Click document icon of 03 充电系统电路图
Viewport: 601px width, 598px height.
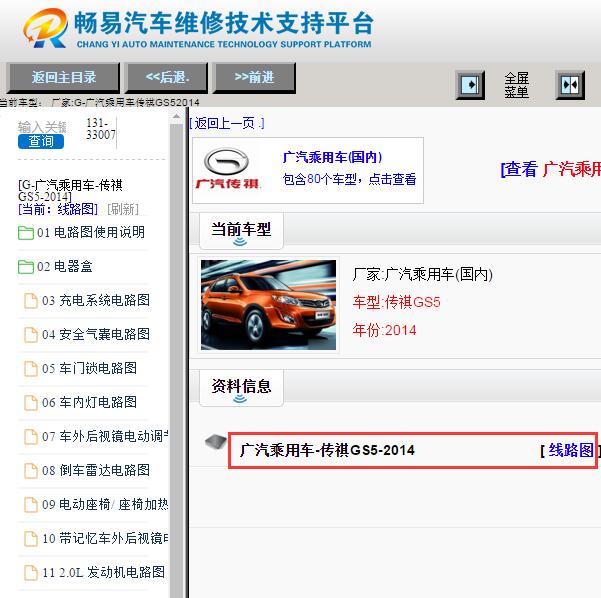tap(31, 301)
